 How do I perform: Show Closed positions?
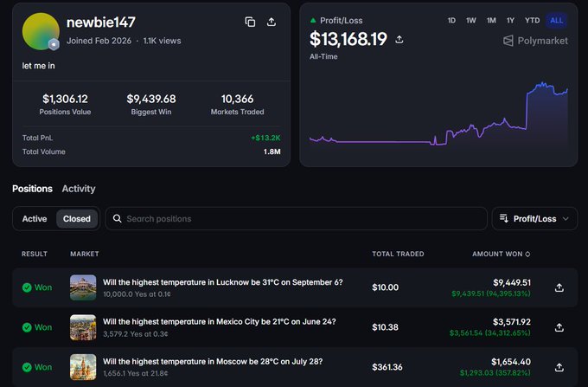click(x=77, y=218)
